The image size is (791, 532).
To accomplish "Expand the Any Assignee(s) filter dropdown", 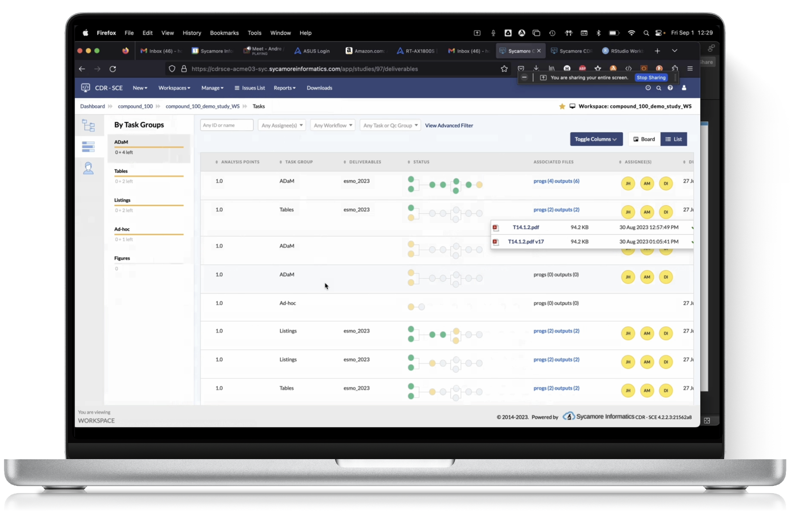I will 281,125.
